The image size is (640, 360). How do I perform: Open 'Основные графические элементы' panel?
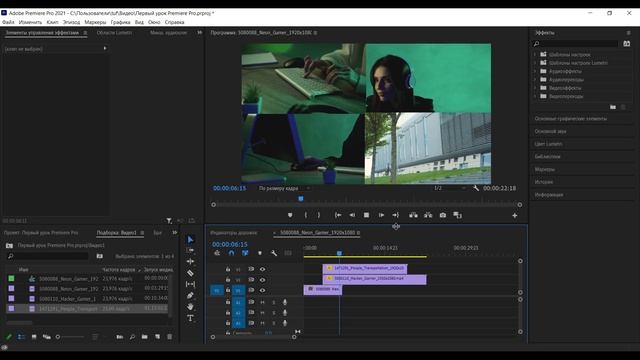coord(571,119)
